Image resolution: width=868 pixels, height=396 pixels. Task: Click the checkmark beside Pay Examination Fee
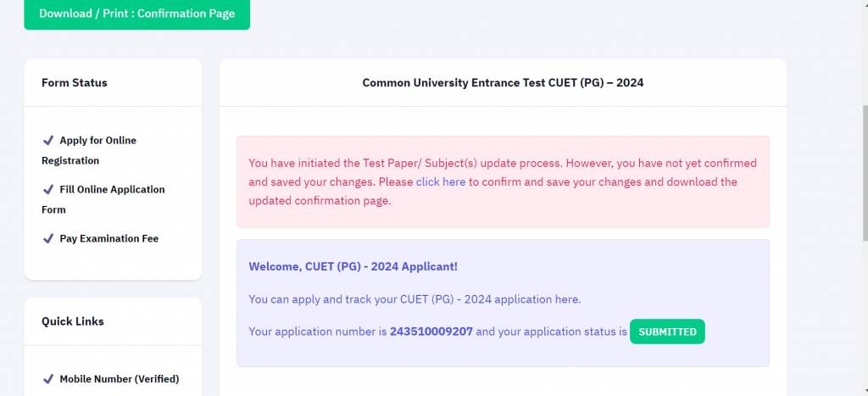coord(48,238)
